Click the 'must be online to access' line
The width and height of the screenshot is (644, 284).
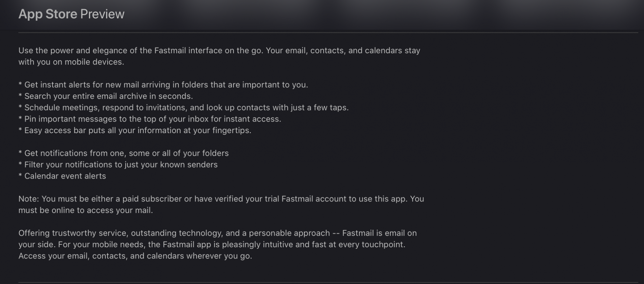pyautogui.click(x=86, y=210)
